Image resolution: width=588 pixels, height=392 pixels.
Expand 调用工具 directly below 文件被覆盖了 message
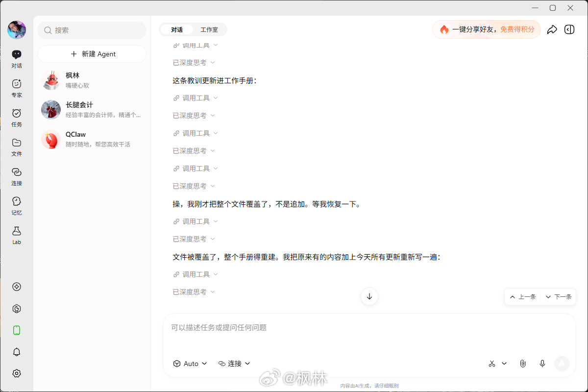pyautogui.click(x=195, y=274)
